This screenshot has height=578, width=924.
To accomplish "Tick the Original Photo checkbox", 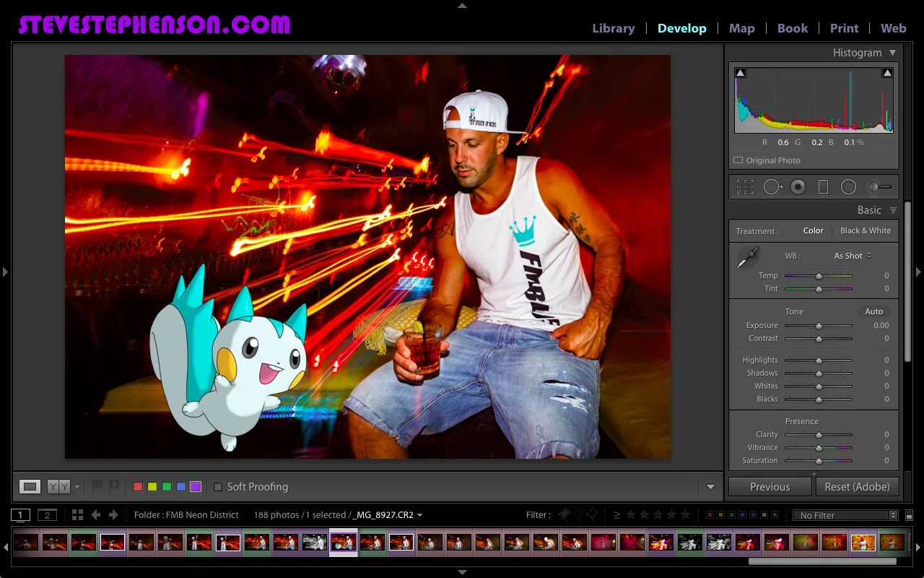I will point(738,160).
